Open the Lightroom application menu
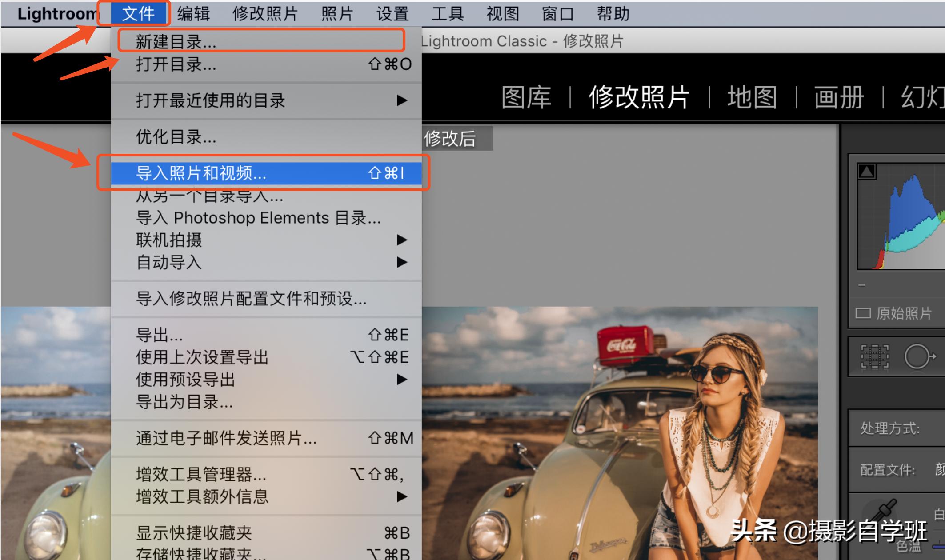 pyautogui.click(x=53, y=13)
